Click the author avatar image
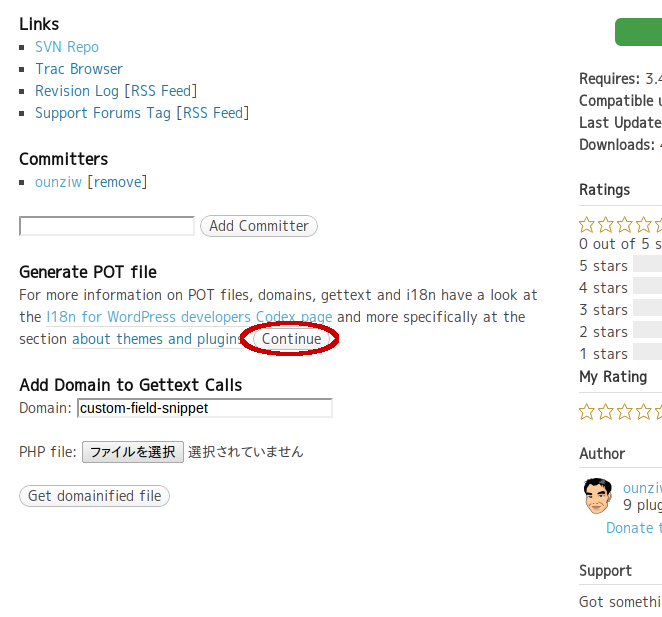The height and width of the screenshot is (617, 662). (x=597, y=496)
